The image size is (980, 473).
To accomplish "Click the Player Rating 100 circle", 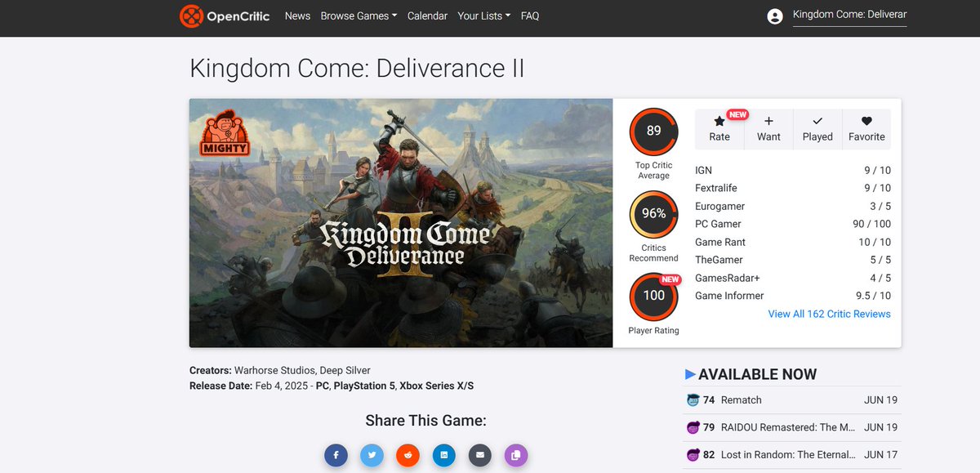I will pos(653,297).
